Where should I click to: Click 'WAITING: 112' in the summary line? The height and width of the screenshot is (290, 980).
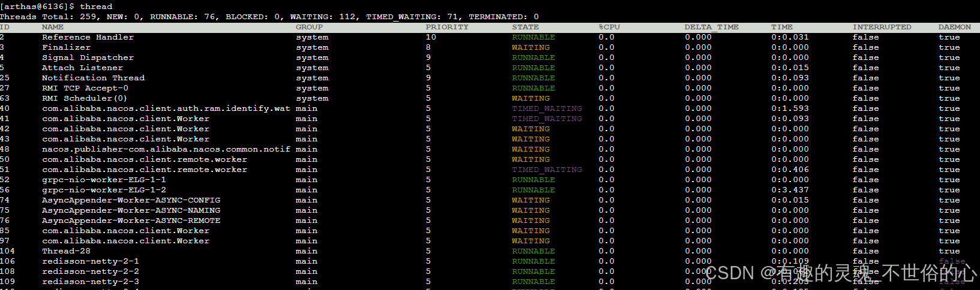[x=322, y=17]
